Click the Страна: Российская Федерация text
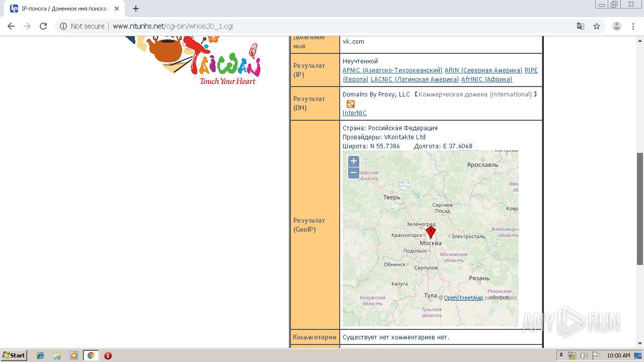Viewport: 644px width, 362px height. coord(390,128)
